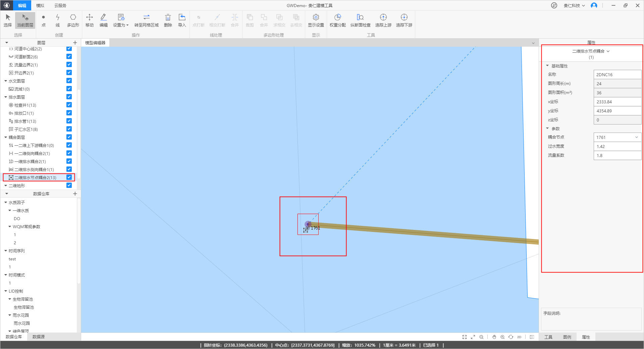Click the 追踪上游 trace upstream icon

[x=383, y=20]
